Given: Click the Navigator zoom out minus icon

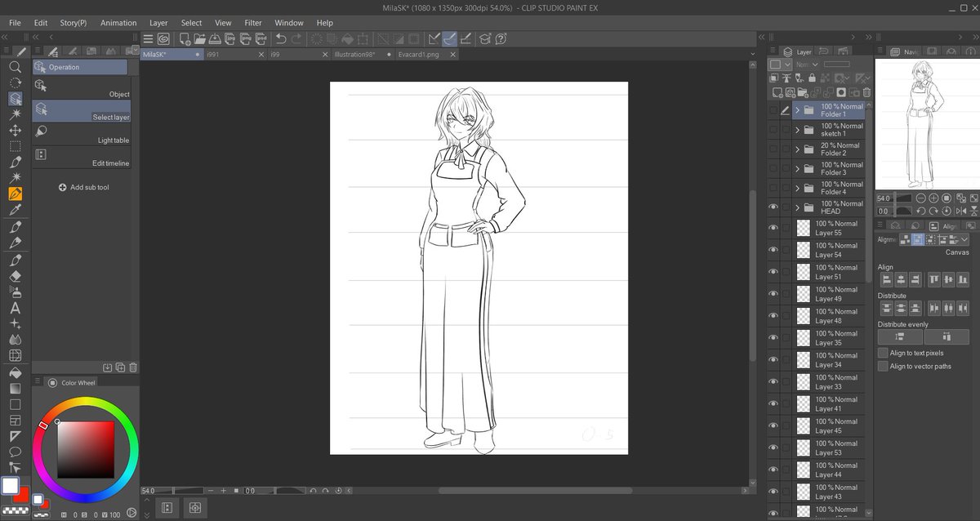Looking at the screenshot, I should click(920, 198).
